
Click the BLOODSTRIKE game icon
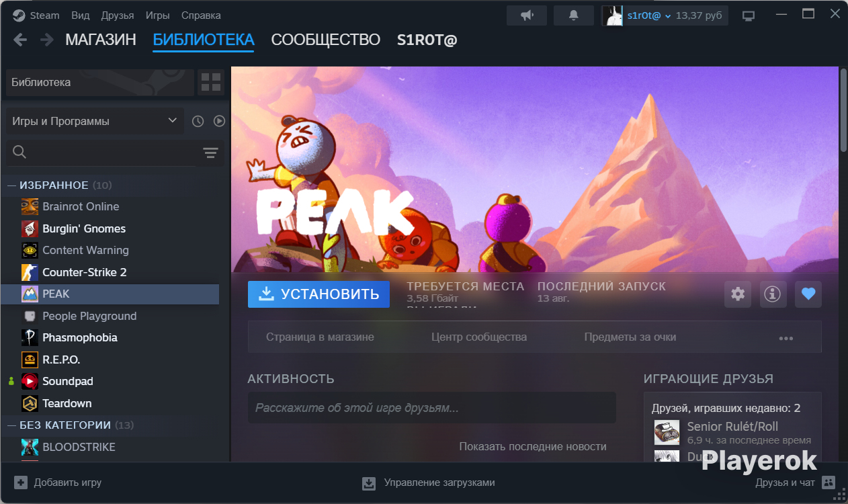pos(30,447)
